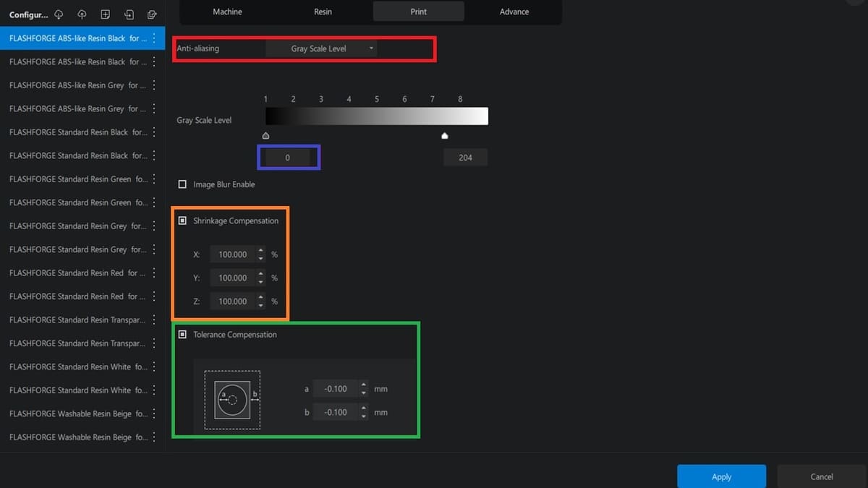Click the gray scale maximum field showing 204
The width and height of the screenshot is (868, 488).
pos(465,157)
